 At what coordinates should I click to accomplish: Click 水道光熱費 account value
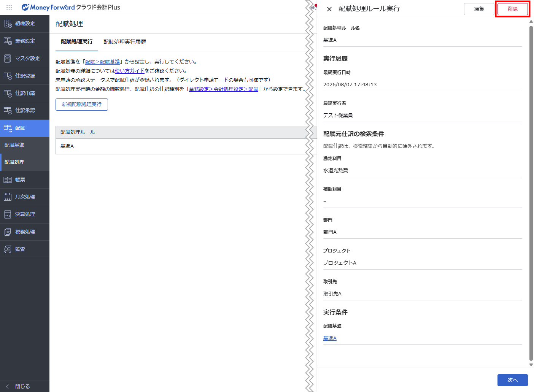tap(335, 171)
